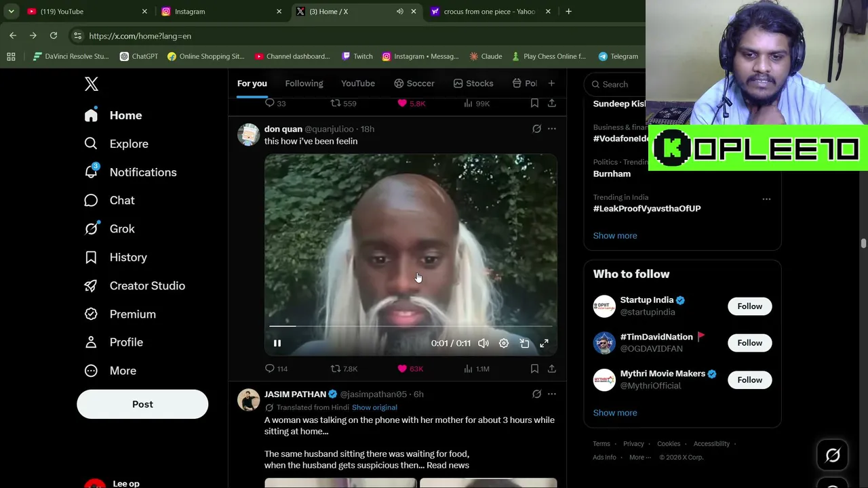Screen dimensions: 868x488
Task: Switch to the Soccer tab
Action: pyautogui.click(x=414, y=83)
